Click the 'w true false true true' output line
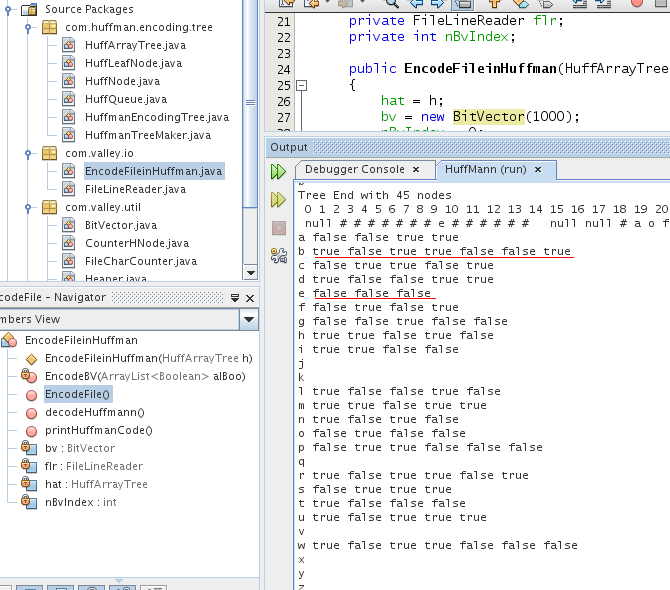The width and height of the screenshot is (670, 590). tap(438, 545)
